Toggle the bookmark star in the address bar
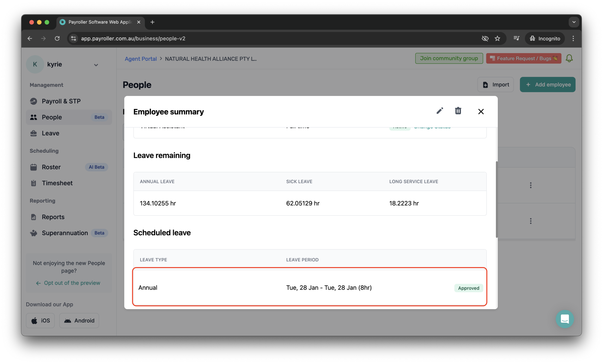603x364 pixels. click(x=497, y=38)
